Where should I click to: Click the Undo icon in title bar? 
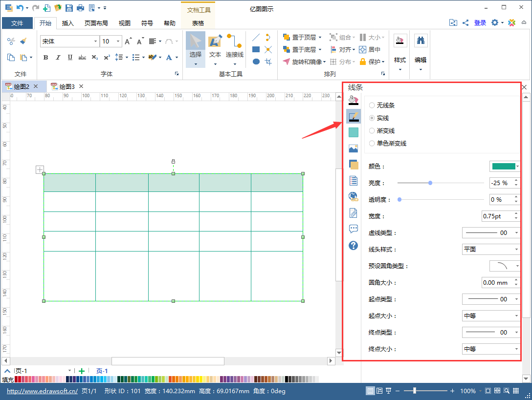(20, 8)
